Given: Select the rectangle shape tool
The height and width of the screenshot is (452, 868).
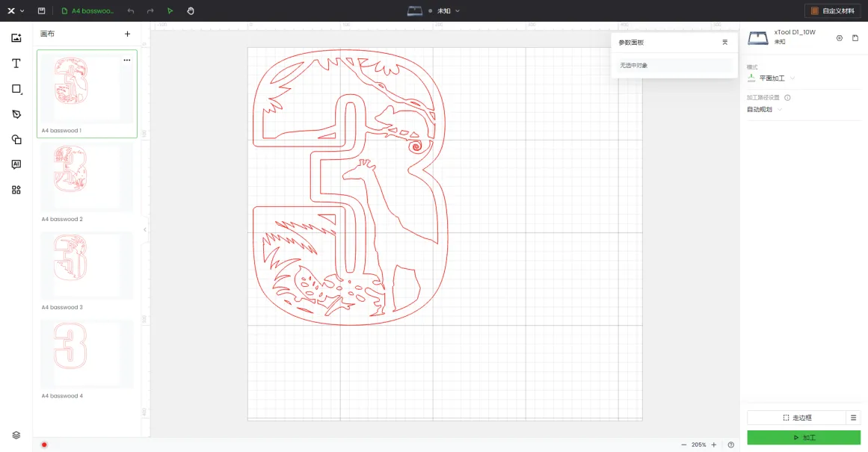Looking at the screenshot, I should point(16,89).
